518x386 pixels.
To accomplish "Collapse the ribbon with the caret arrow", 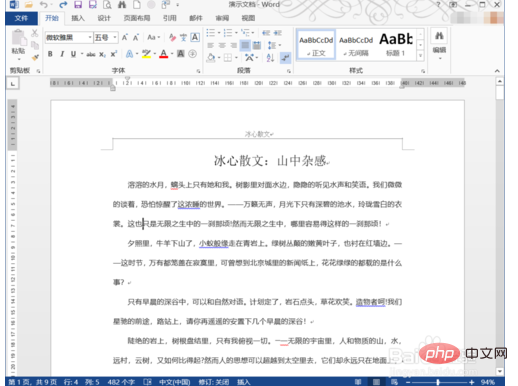I will point(497,71).
